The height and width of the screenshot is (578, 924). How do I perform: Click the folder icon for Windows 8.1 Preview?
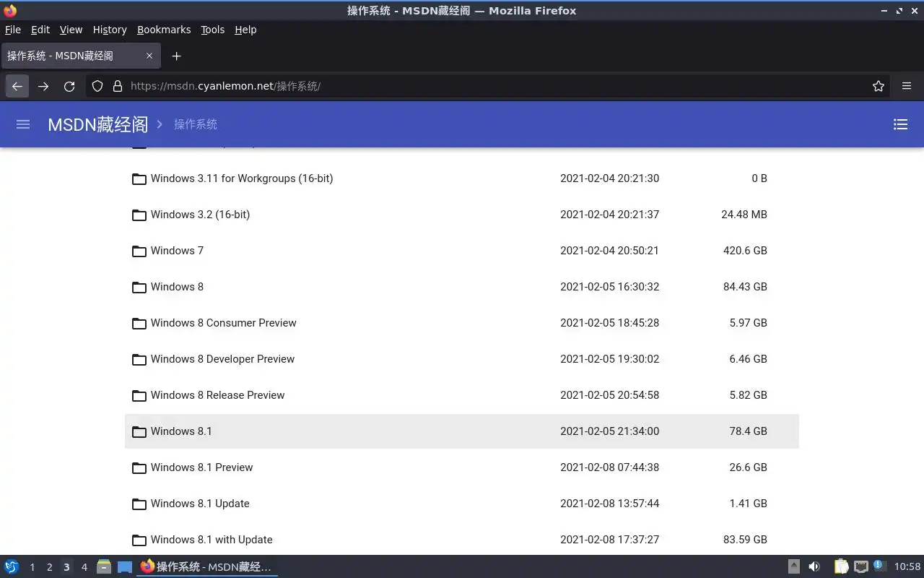point(139,467)
